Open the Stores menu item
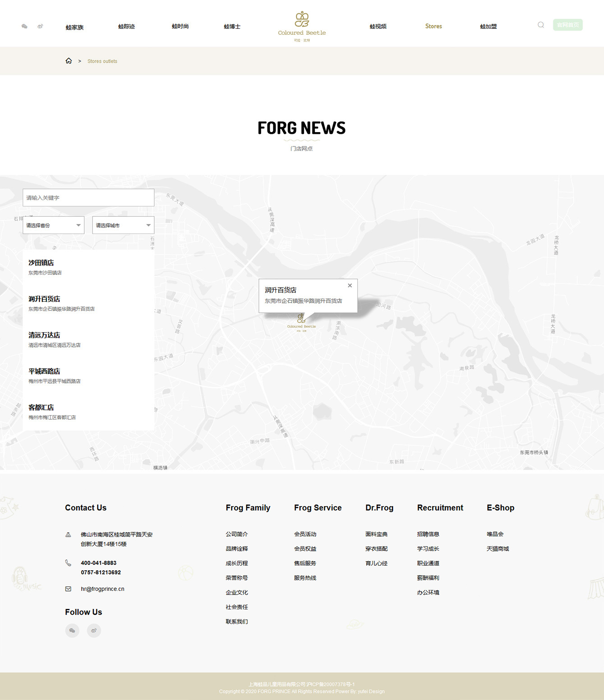Image resolution: width=604 pixels, height=700 pixels. coord(433,27)
